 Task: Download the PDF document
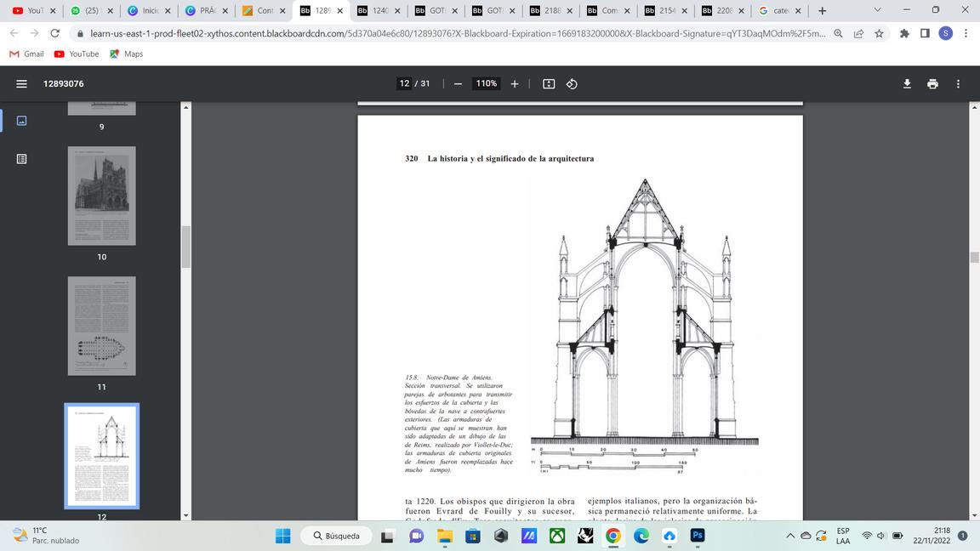907,83
